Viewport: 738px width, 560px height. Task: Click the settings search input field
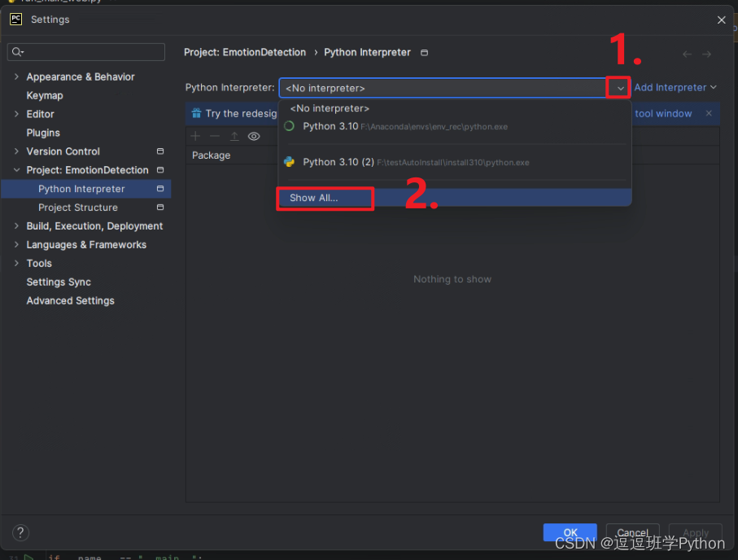[86, 52]
